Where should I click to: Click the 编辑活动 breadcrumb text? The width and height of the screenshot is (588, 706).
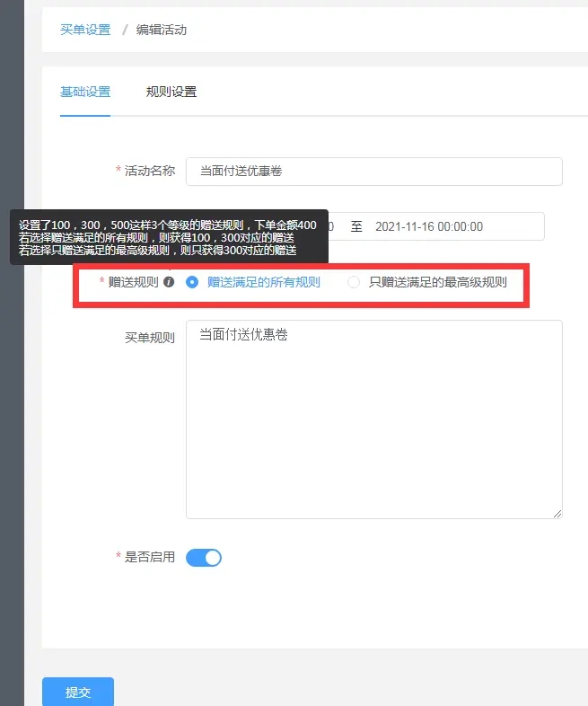[161, 30]
